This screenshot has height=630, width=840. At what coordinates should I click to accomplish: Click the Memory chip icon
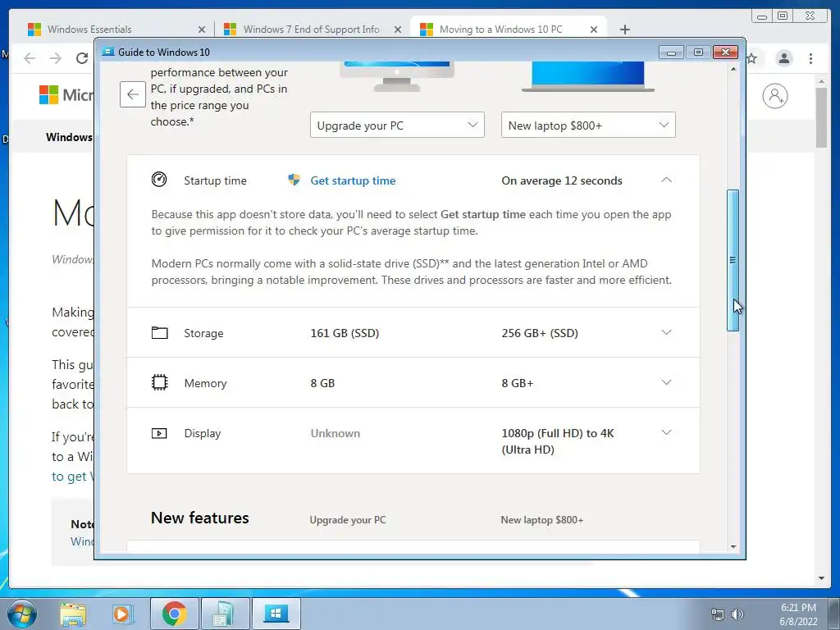click(159, 382)
